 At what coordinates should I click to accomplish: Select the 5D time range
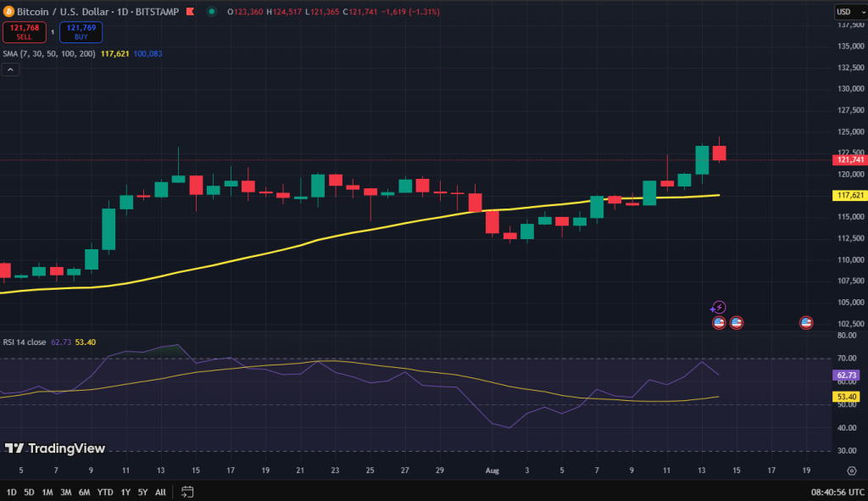tap(29, 493)
